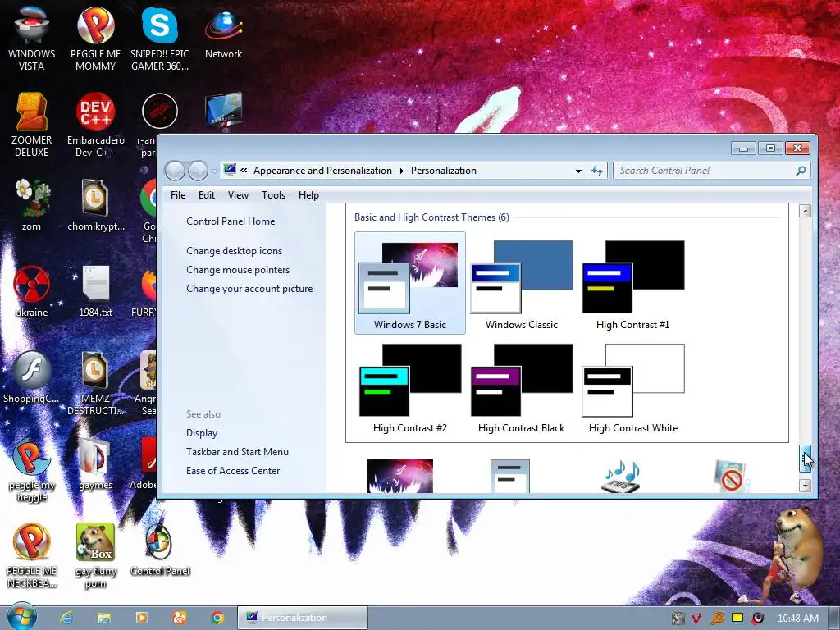The width and height of the screenshot is (840, 630).
Task: Open Ease of Access Center link
Action: [x=233, y=470]
